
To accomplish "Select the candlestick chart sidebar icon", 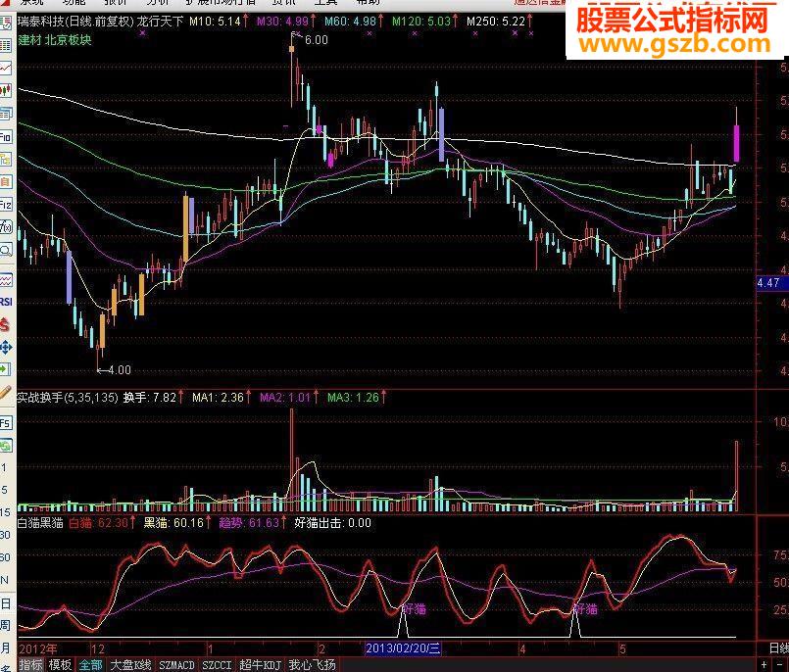I will (5, 91).
